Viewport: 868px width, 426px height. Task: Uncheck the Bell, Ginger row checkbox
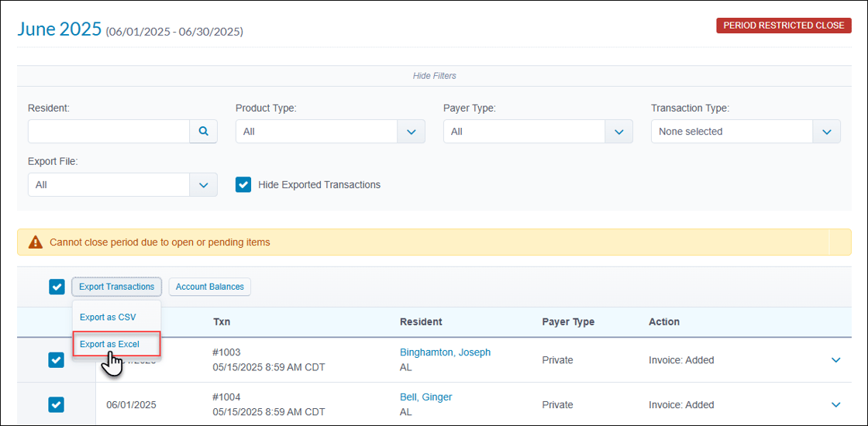click(57, 405)
